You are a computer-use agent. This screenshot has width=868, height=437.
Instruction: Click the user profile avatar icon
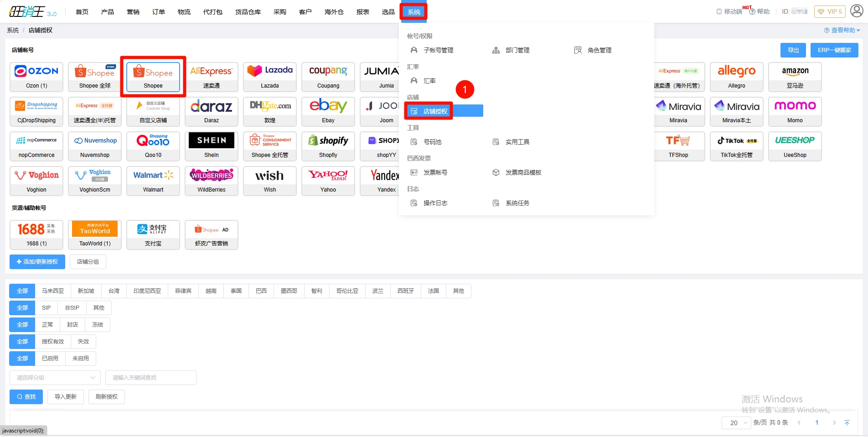tap(857, 11)
